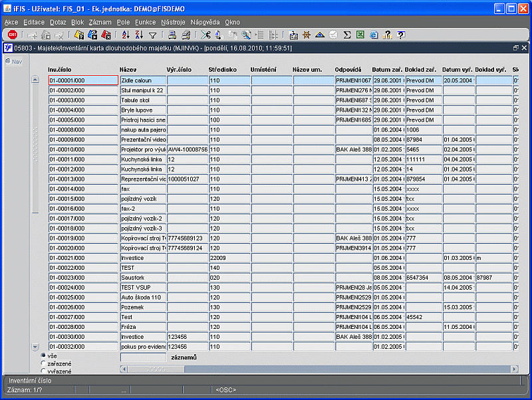This screenshot has height=400, width=532.
Task: Click the sum sigma icon
Action: click(x=346, y=35)
